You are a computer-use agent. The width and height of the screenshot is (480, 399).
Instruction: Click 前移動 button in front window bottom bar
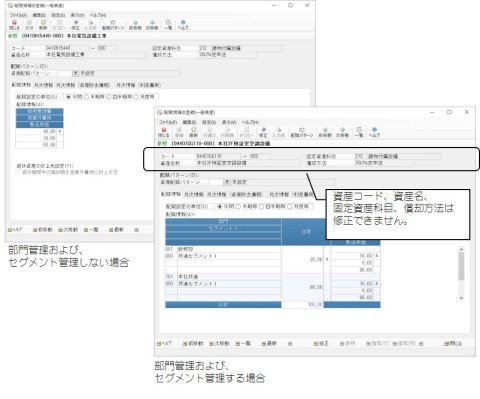pos(193,343)
